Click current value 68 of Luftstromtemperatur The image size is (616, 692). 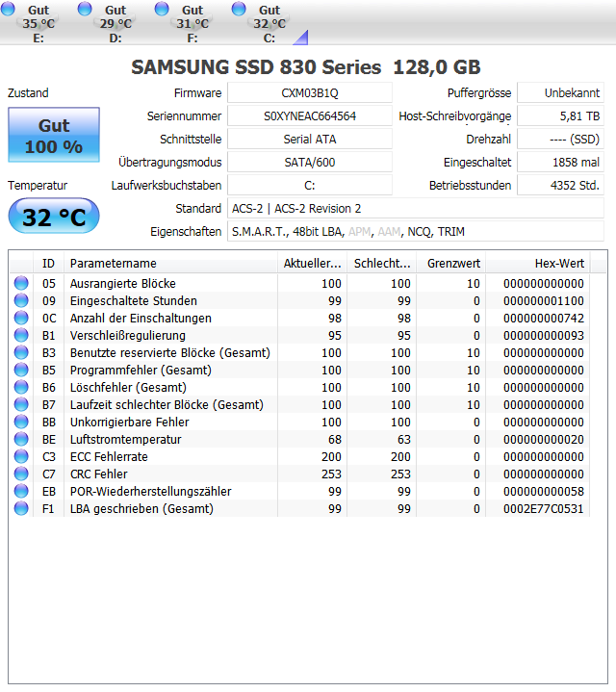(x=335, y=439)
